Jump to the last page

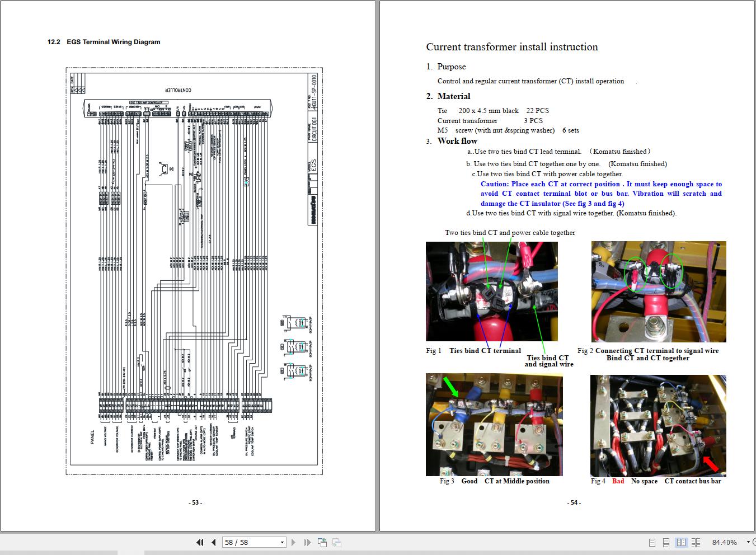(x=307, y=542)
